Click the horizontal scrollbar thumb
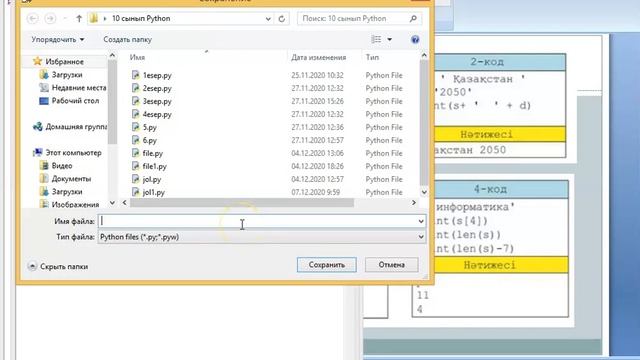Screen dimensions: 640x360 [x=242, y=203]
